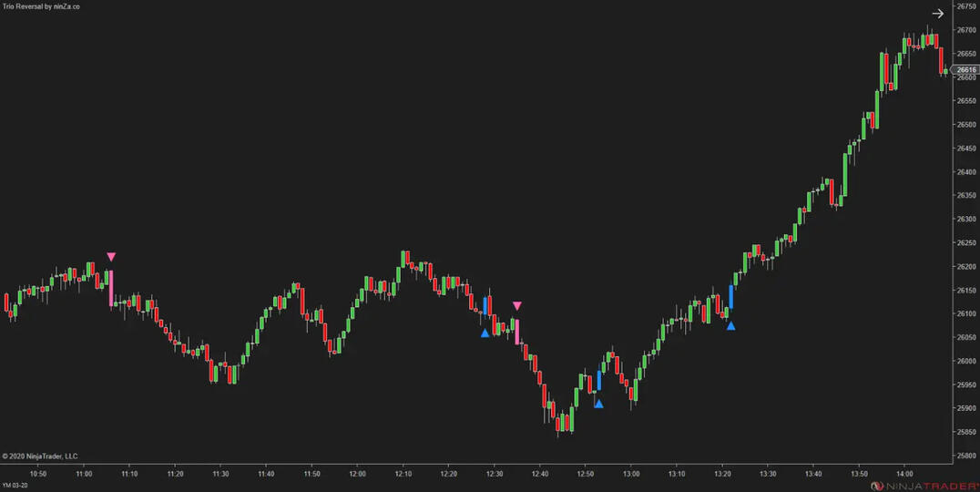Click the 14:00 label on time axis
The width and height of the screenshot is (980, 492).
(904, 474)
